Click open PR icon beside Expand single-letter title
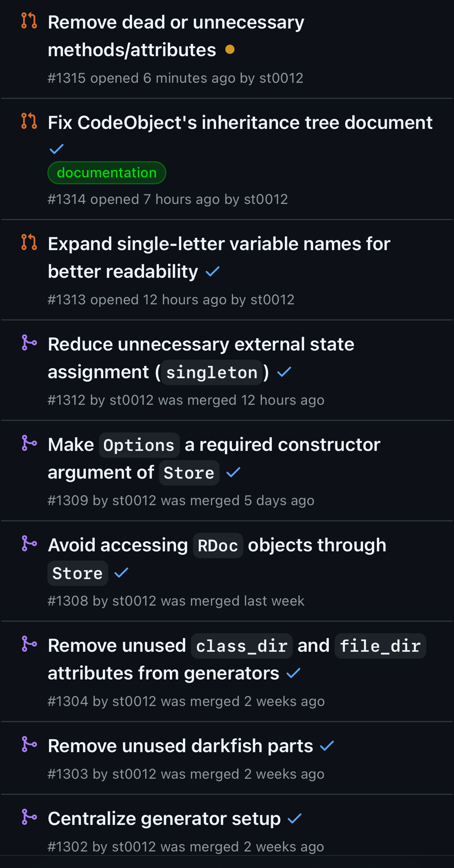 click(x=29, y=242)
